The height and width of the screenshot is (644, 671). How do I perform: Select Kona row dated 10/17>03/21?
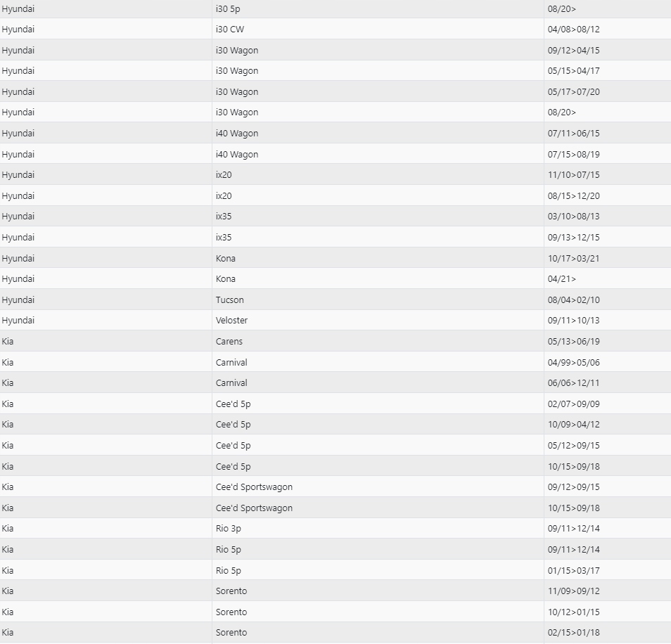point(335,258)
